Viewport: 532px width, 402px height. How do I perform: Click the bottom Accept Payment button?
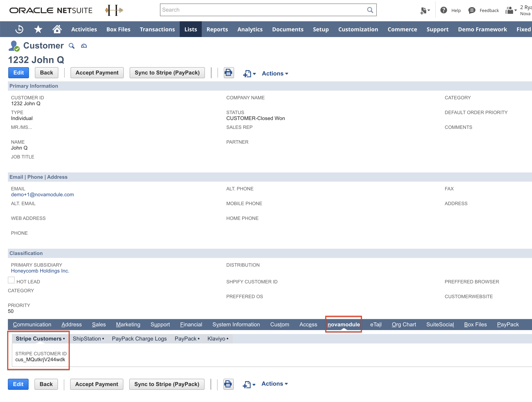[96, 384]
